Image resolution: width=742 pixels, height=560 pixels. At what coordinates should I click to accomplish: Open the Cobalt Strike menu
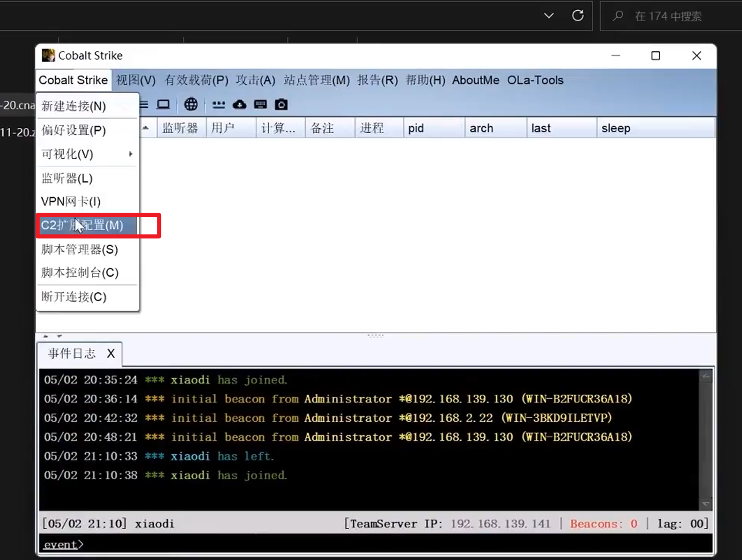click(73, 80)
